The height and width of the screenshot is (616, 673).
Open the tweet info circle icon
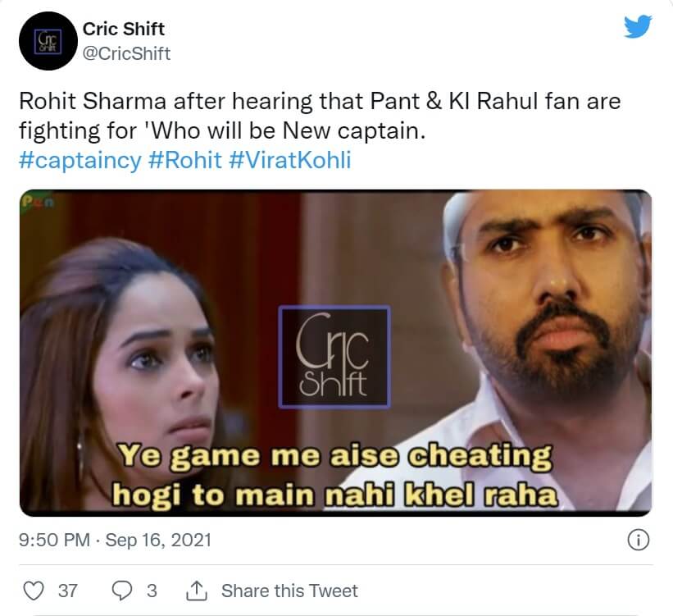pyautogui.click(x=639, y=540)
